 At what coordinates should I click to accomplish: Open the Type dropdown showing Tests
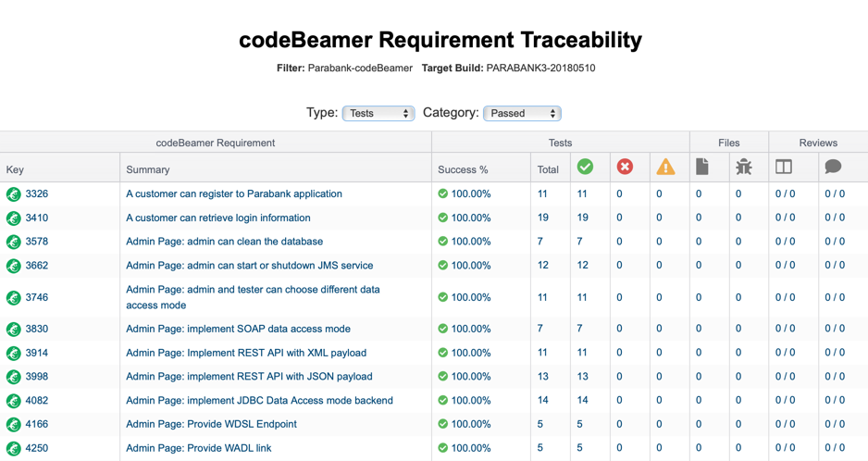378,113
